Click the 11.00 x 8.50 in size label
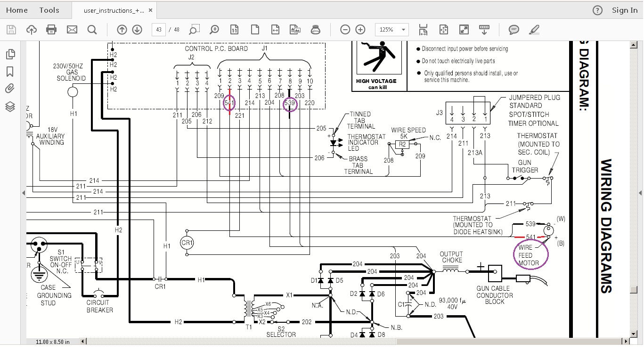 53,342
